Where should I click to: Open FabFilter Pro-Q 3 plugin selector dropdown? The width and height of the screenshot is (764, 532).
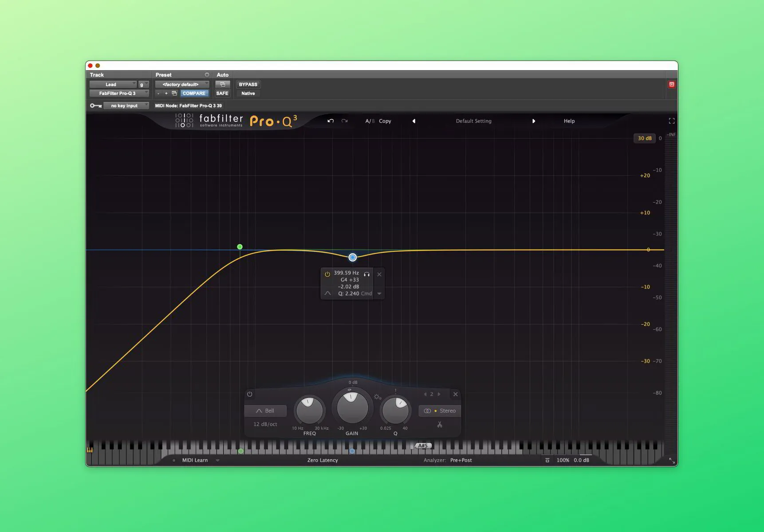point(119,93)
